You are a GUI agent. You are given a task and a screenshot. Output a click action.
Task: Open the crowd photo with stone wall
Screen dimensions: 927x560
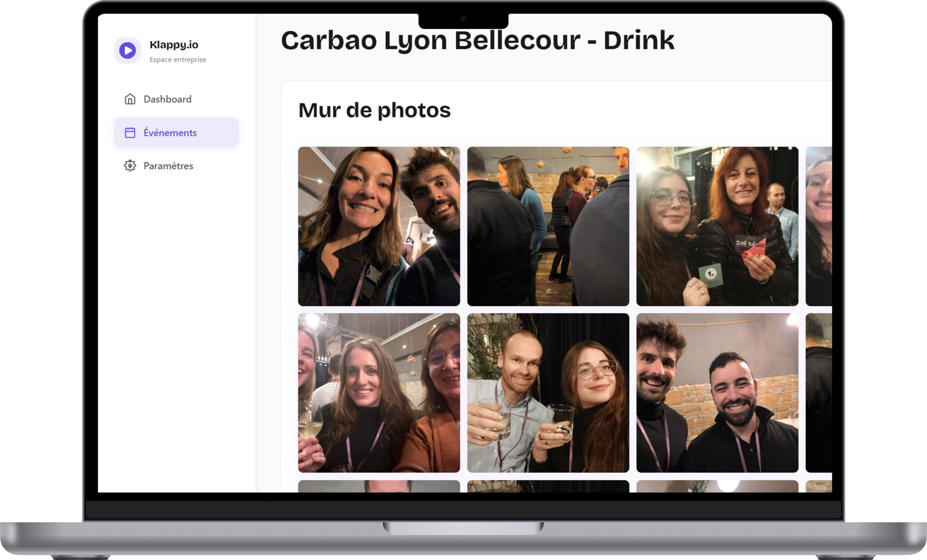(548, 226)
